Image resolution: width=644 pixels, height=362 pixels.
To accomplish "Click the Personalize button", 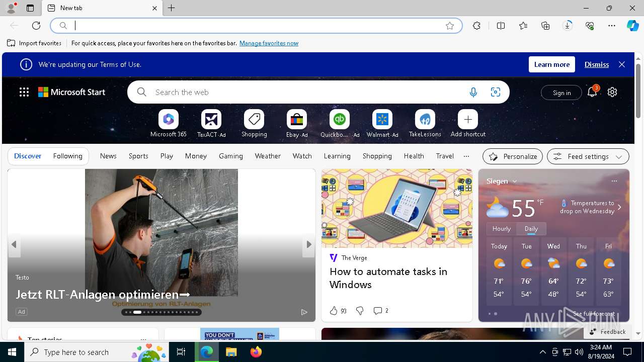I will (513, 156).
